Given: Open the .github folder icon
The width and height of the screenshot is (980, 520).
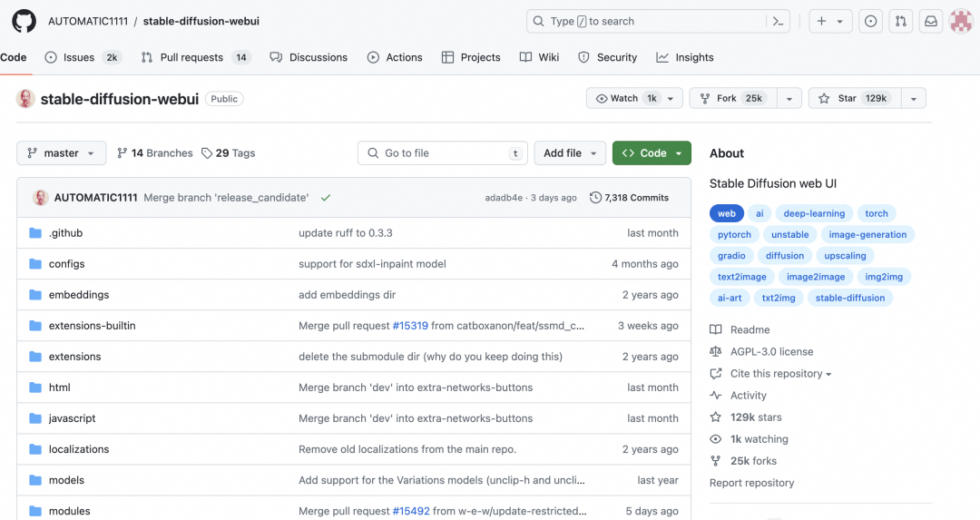Looking at the screenshot, I should click(35, 233).
